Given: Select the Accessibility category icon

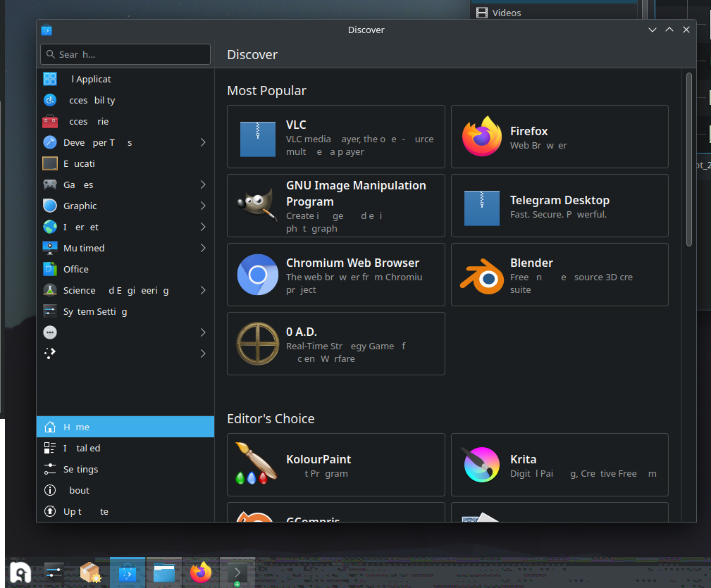Looking at the screenshot, I should coord(50,100).
